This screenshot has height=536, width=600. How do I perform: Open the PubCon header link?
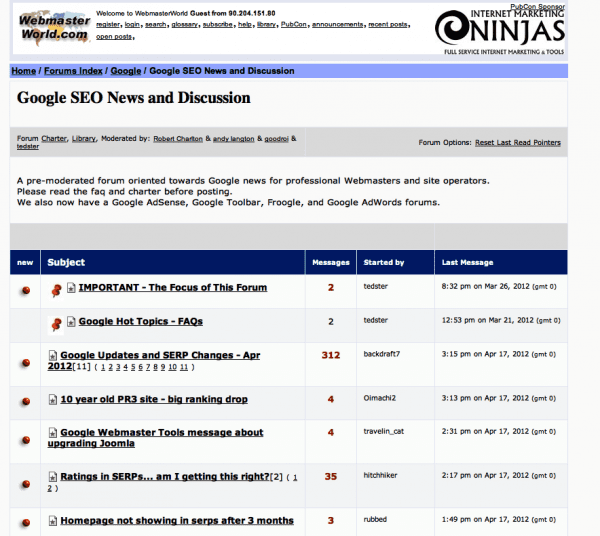(x=293, y=24)
